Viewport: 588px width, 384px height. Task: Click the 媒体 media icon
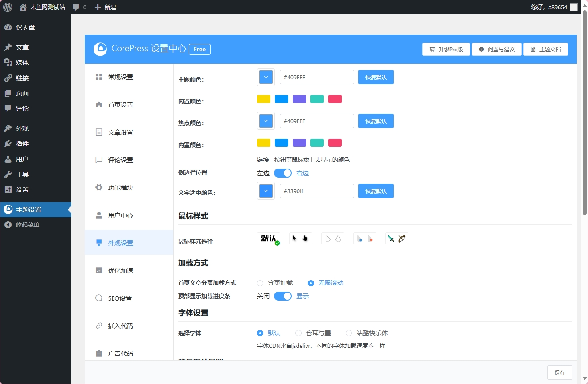coord(8,62)
